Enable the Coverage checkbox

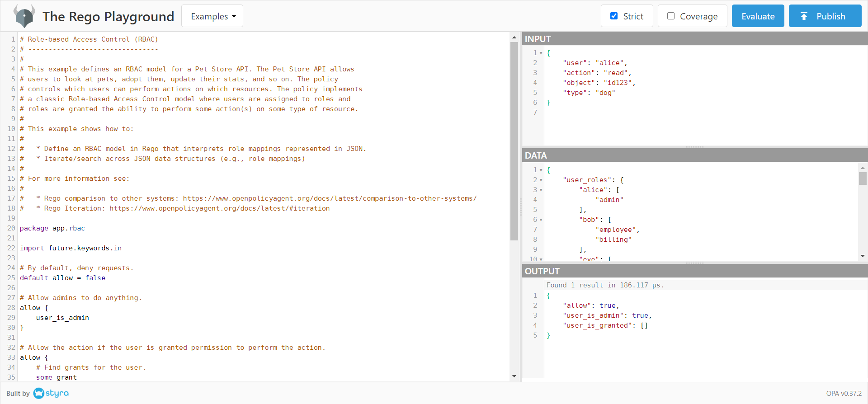[x=671, y=16]
